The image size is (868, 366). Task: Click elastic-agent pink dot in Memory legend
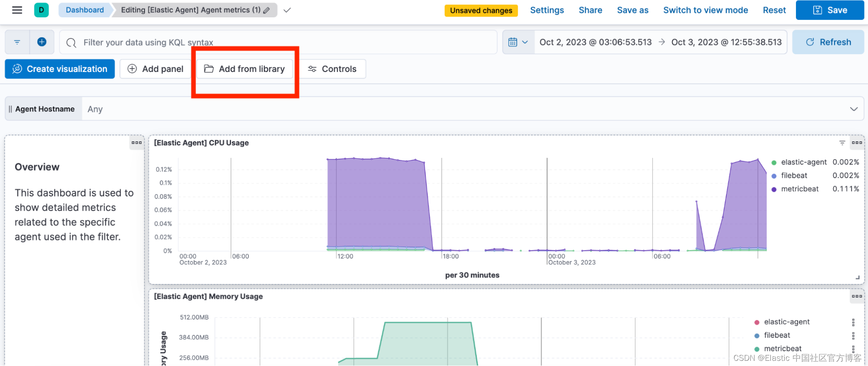757,322
